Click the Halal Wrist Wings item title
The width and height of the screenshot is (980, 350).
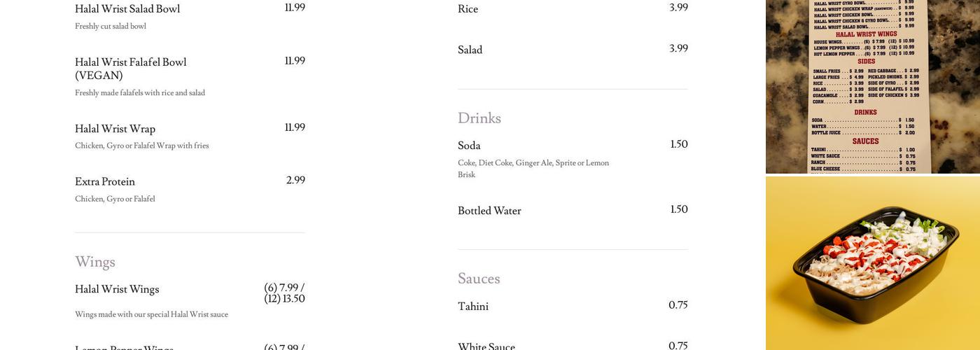click(117, 290)
